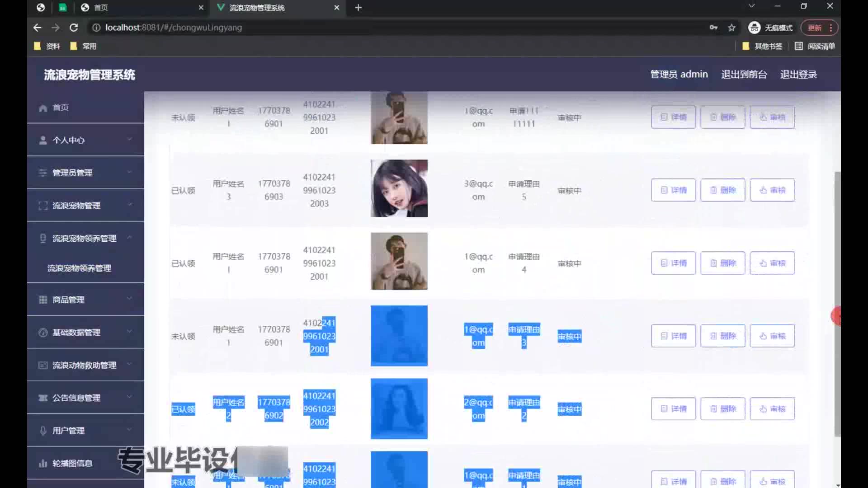Bookmark this page with the star icon

click(731, 28)
